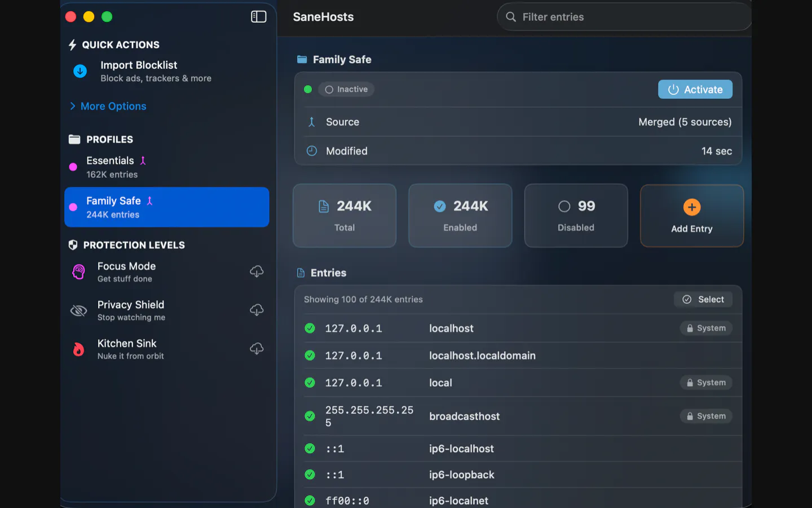The width and height of the screenshot is (812, 508).
Task: Click the green status dot beside Inactive
Action: click(x=308, y=89)
